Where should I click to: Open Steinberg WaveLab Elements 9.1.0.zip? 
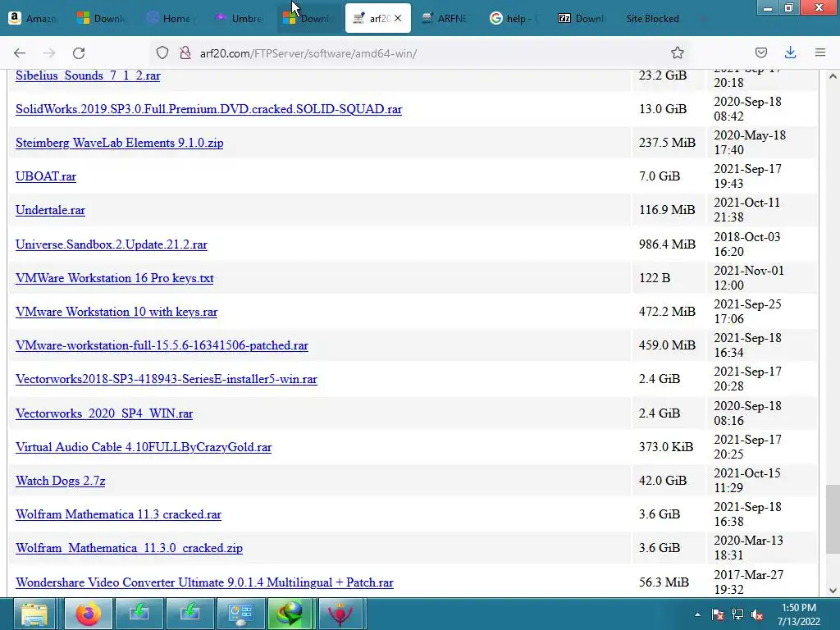tap(120, 143)
